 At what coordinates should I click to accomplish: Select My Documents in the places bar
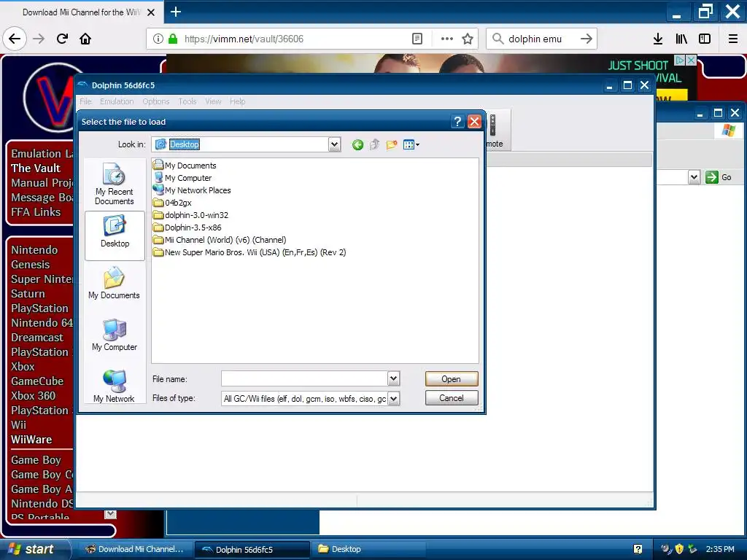coord(115,284)
